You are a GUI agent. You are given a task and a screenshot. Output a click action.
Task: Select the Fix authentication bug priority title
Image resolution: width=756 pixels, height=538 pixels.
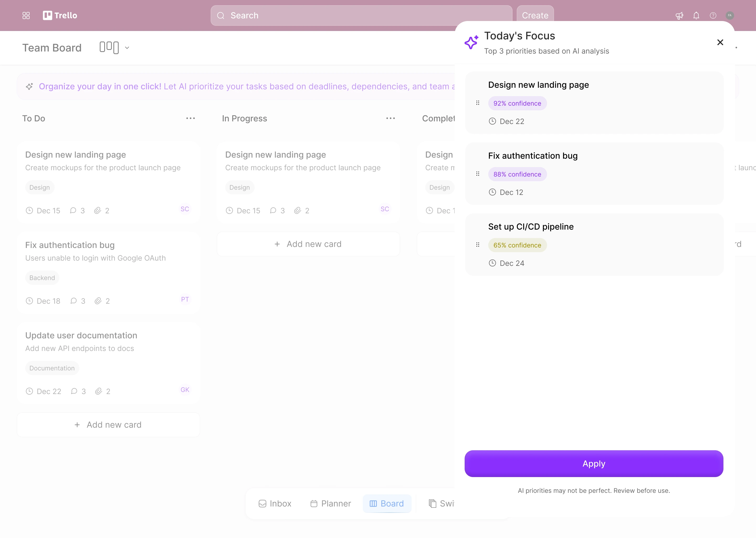[533, 156]
